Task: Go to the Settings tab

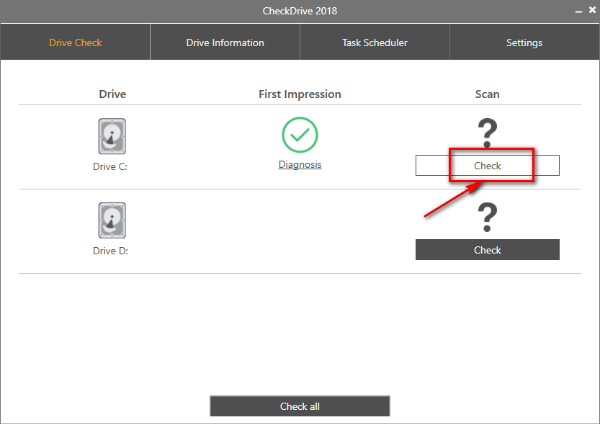Action: (524, 42)
